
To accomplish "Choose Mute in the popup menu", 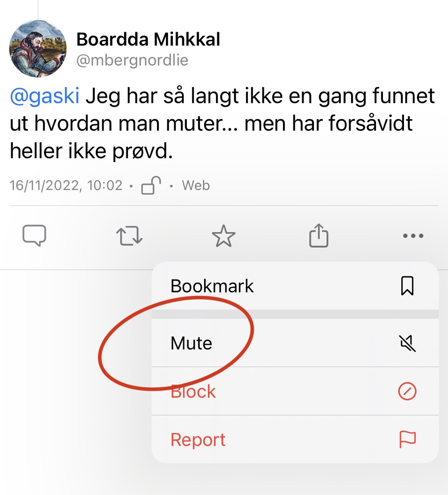I will pyautogui.click(x=295, y=343).
